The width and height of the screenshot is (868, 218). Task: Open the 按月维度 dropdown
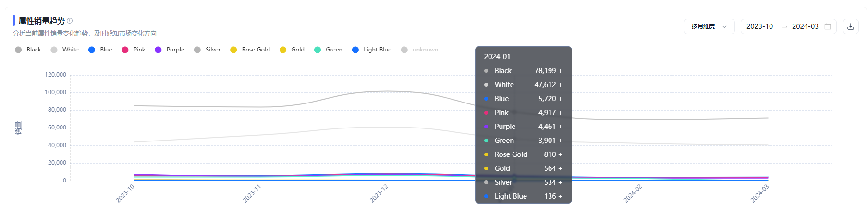pos(709,26)
